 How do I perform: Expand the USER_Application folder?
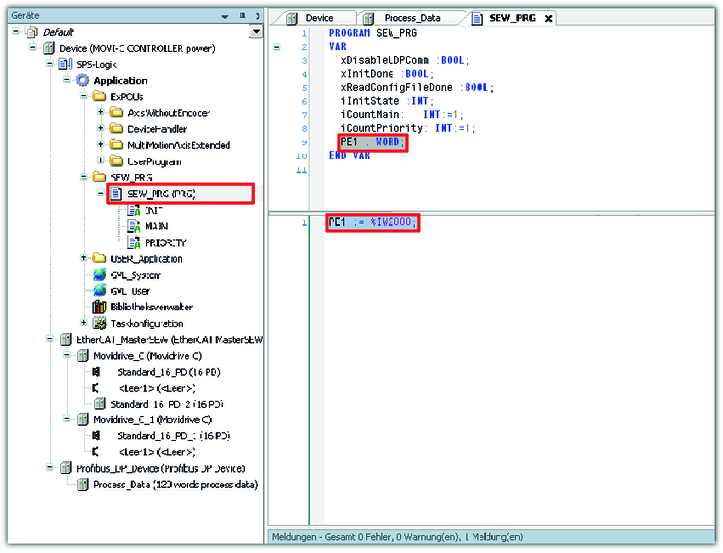(x=85, y=259)
